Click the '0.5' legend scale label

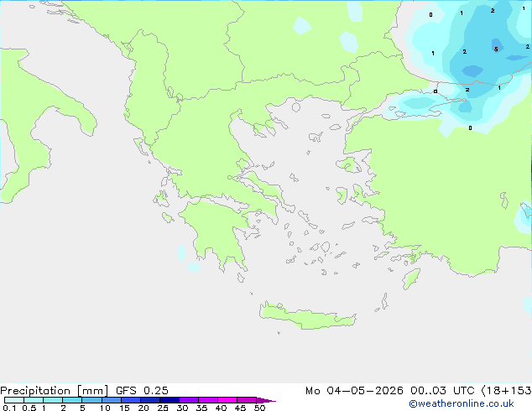pyautogui.click(x=29, y=408)
